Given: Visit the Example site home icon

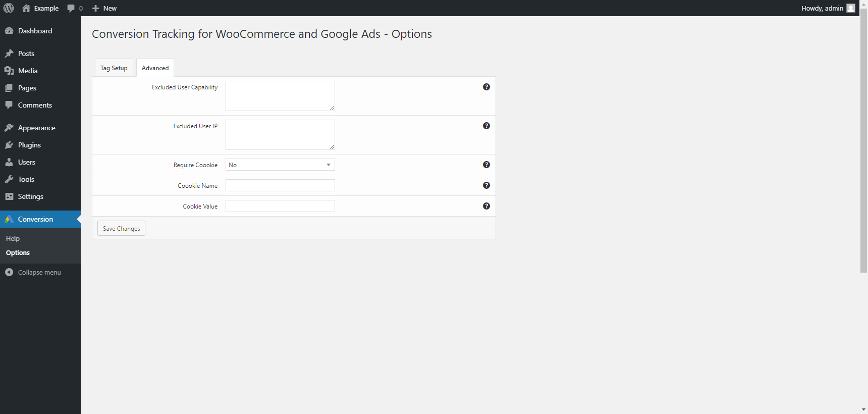Looking at the screenshot, I should pyautogui.click(x=26, y=8).
